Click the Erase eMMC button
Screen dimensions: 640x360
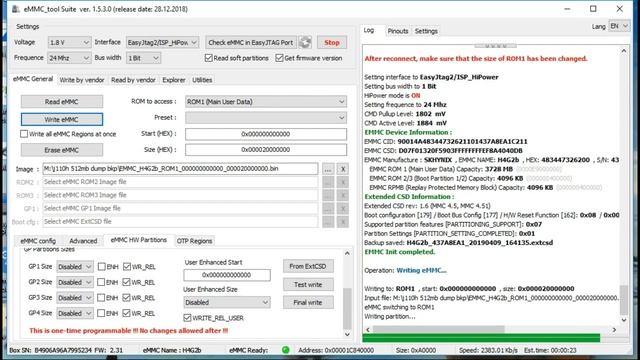[x=62, y=150]
